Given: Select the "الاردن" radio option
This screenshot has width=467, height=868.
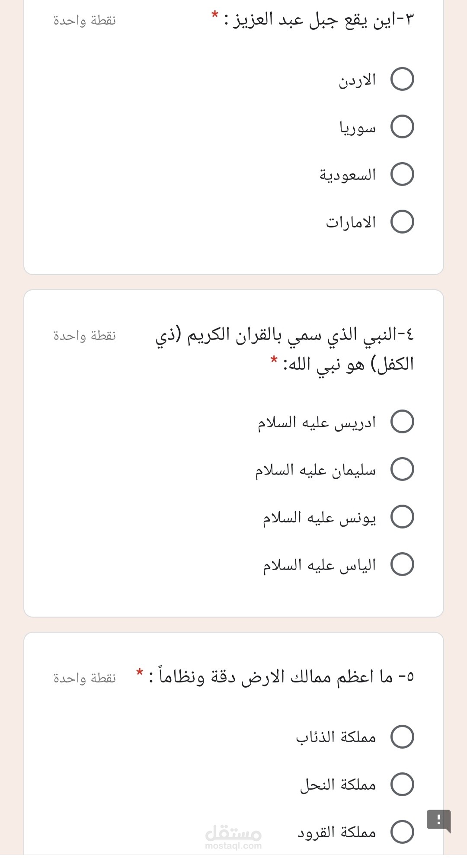Looking at the screenshot, I should (x=402, y=79).
